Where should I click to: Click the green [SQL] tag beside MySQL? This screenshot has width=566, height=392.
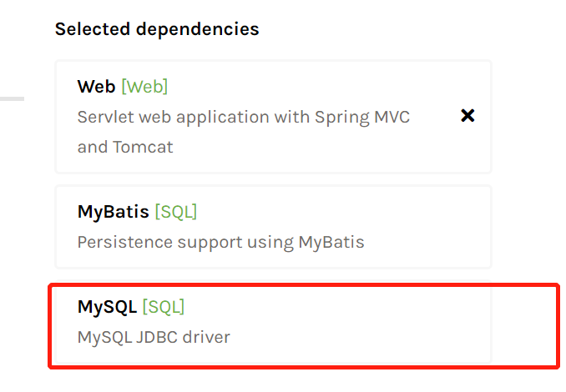[x=163, y=307]
